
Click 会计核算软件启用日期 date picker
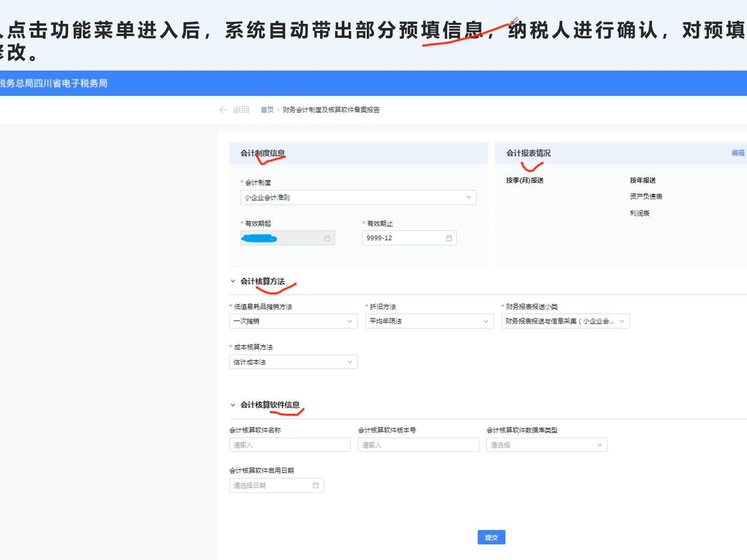(276, 485)
